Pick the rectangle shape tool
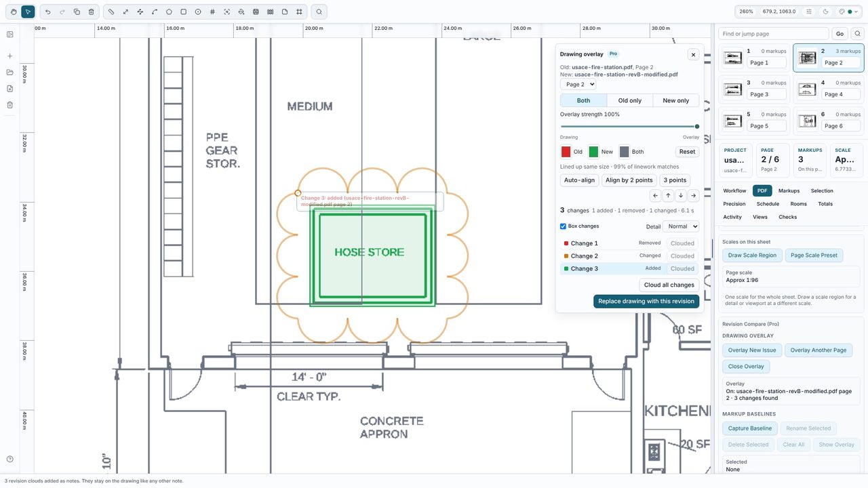Screen dimensions: 868x488 coord(183,12)
